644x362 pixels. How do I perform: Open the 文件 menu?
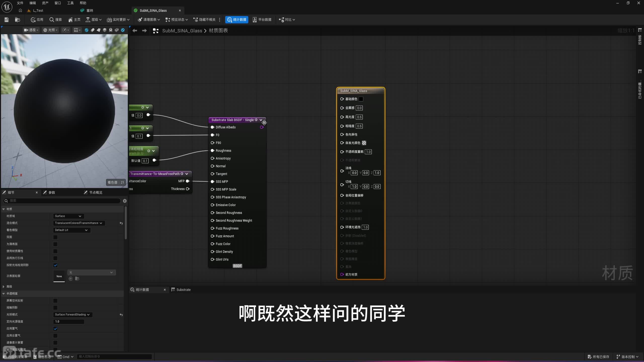point(20,3)
